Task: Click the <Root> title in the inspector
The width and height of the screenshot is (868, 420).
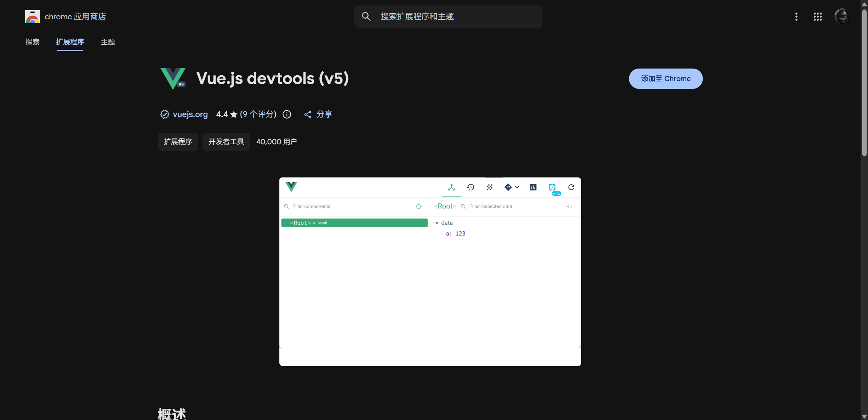Action: [445, 206]
